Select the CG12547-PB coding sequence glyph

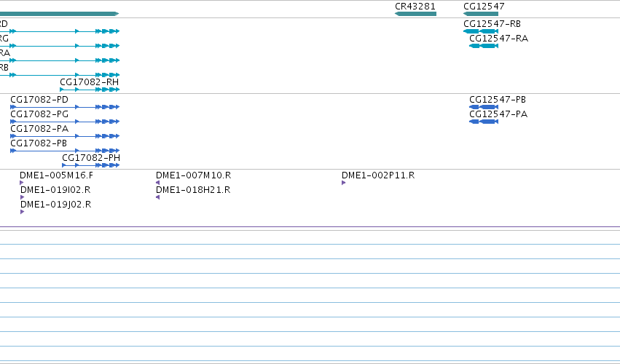click(484, 107)
